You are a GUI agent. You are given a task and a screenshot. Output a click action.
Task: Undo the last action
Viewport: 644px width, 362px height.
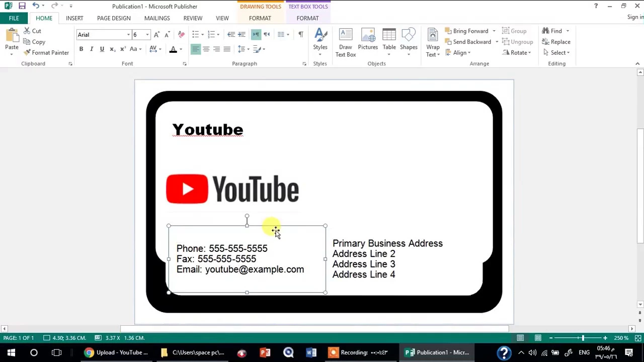[x=36, y=6]
